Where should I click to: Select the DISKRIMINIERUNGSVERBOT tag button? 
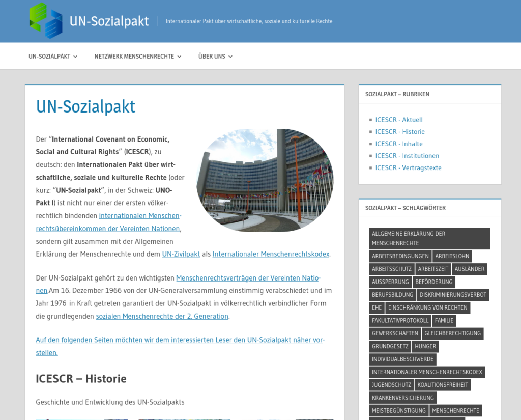tap(453, 295)
